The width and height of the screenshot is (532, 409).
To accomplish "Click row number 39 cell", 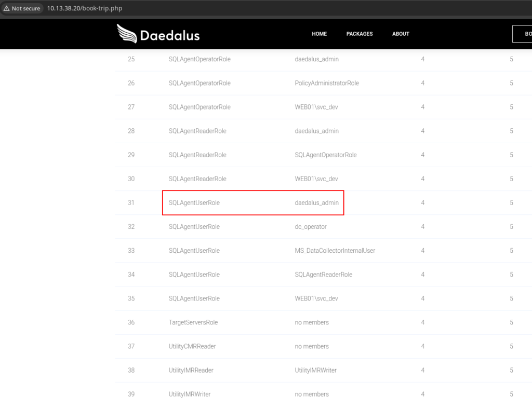I will (x=131, y=394).
